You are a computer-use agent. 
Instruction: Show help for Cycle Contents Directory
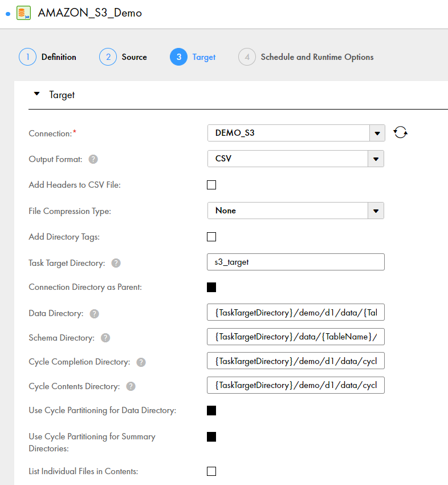click(x=131, y=386)
